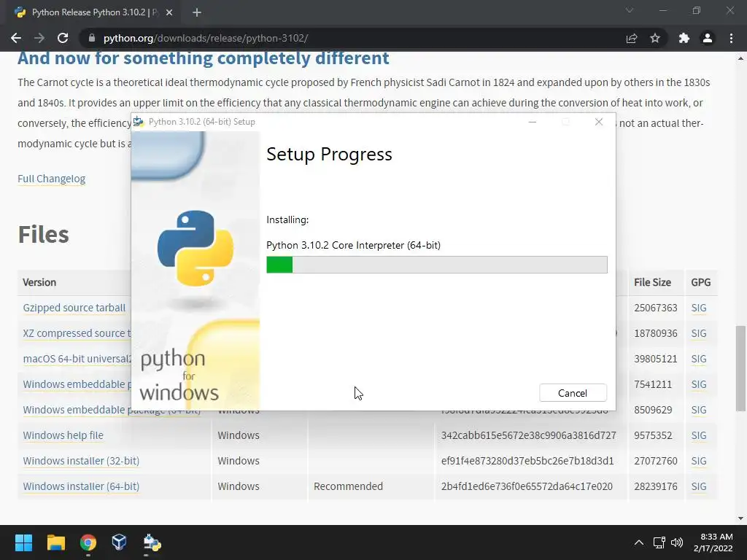Open SIG link for Windows help file

[x=699, y=435]
